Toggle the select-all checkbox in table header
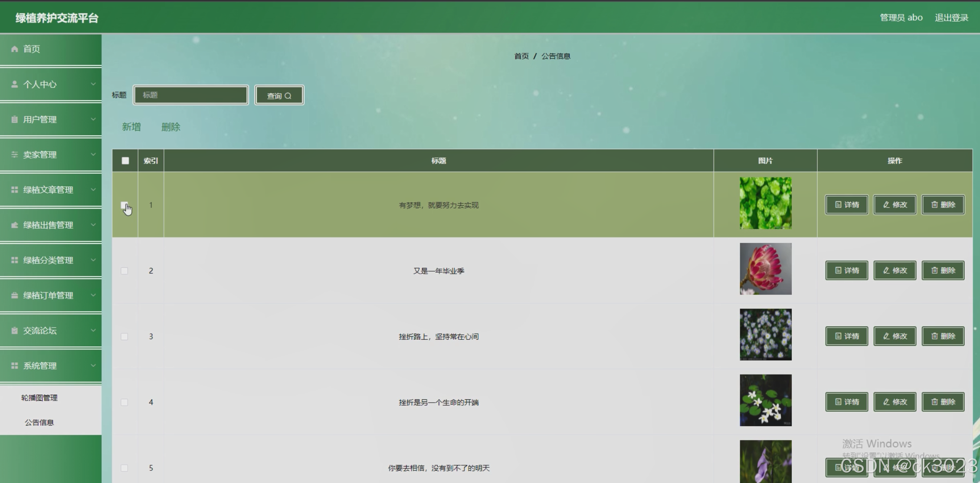980x483 pixels. 125,161
